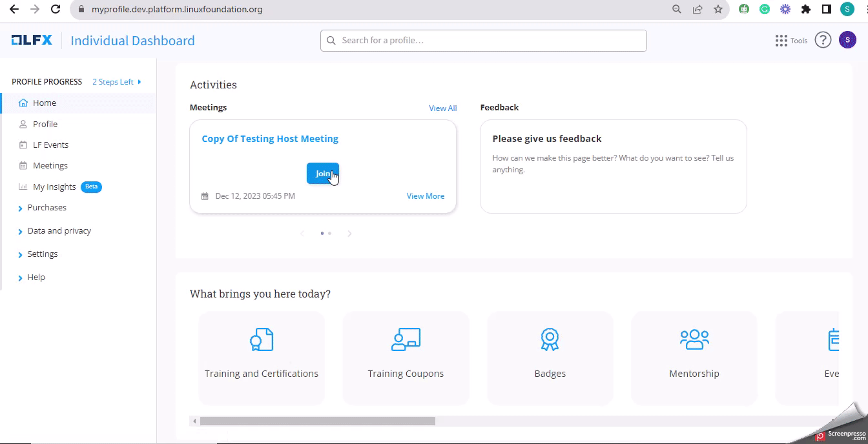Open Profile in the sidebar

point(45,124)
